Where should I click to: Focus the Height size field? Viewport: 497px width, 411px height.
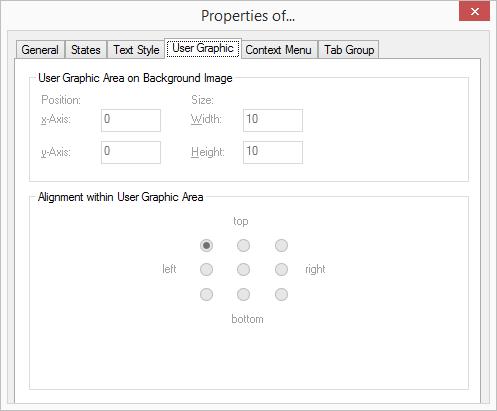coord(273,152)
